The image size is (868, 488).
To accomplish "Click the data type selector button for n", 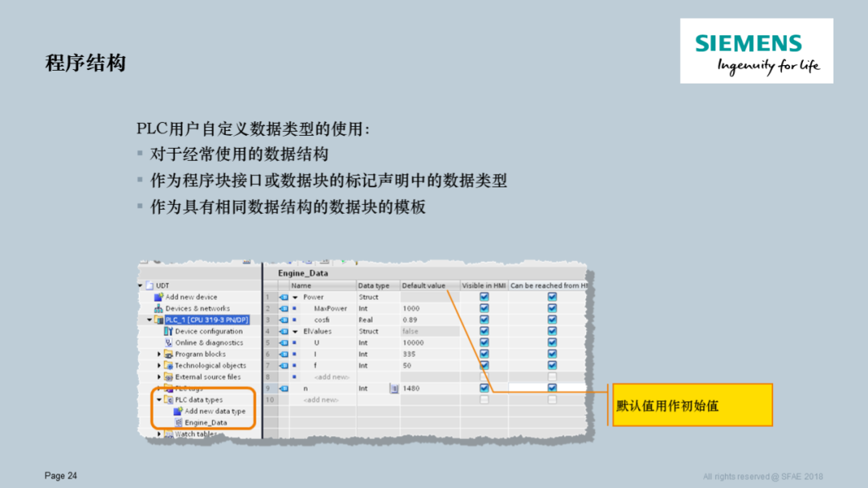I will tap(393, 388).
